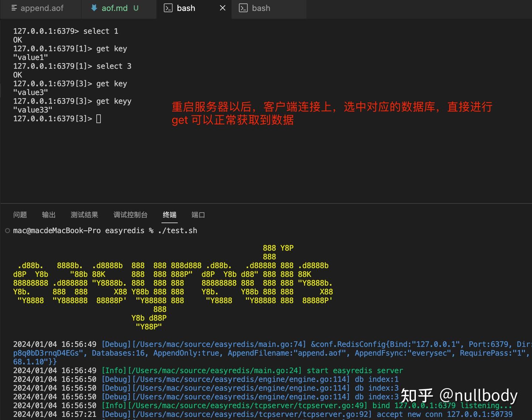Open the 端口 panel
The image size is (532, 420).
click(x=198, y=215)
